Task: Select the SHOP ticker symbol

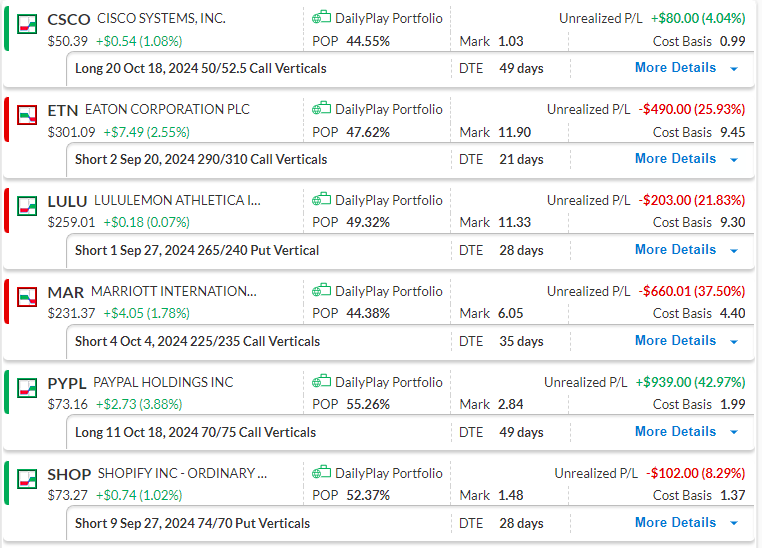Action: [x=69, y=475]
